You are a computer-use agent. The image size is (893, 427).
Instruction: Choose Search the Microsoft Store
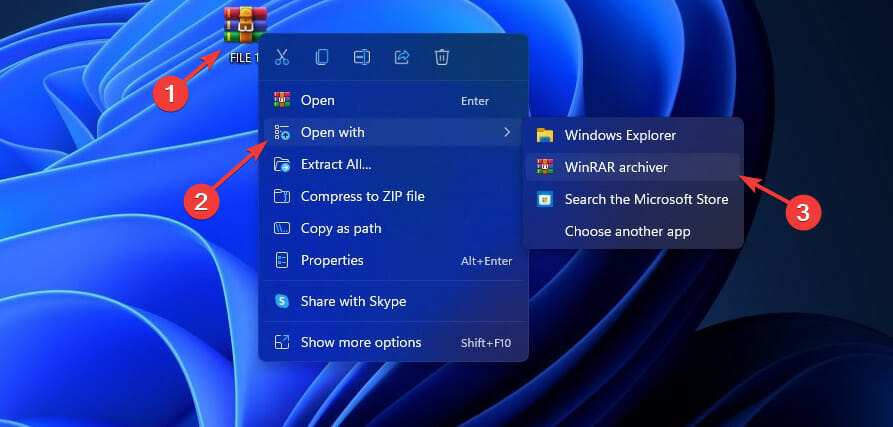[633, 199]
